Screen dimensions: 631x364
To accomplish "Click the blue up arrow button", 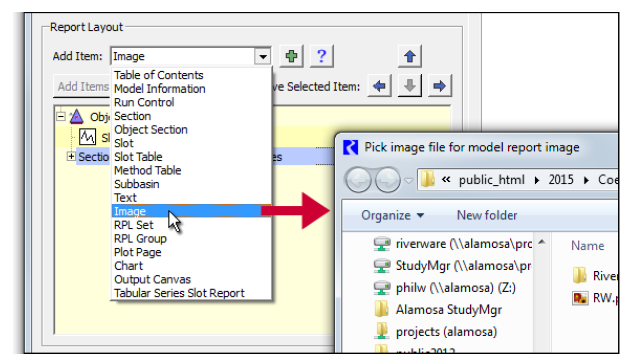I will pos(409,57).
